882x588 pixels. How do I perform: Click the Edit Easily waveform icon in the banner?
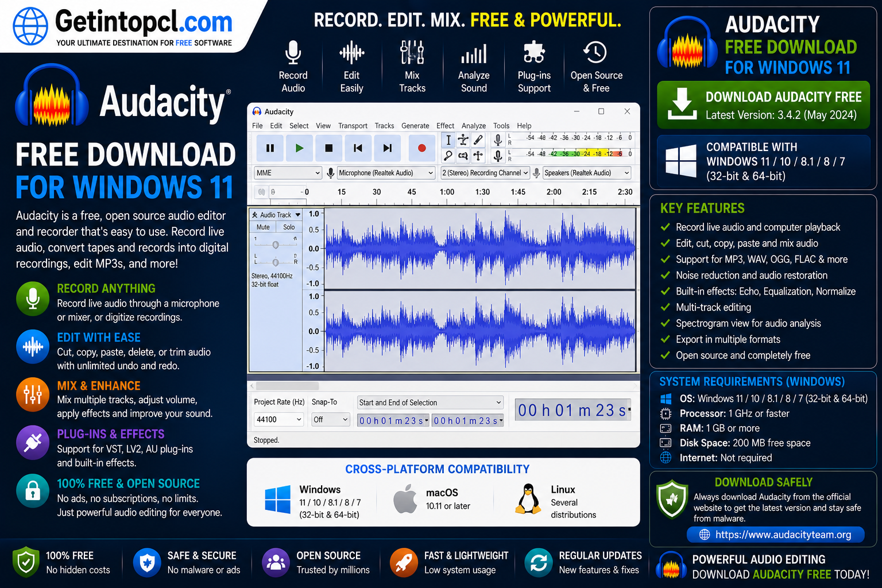352,53
